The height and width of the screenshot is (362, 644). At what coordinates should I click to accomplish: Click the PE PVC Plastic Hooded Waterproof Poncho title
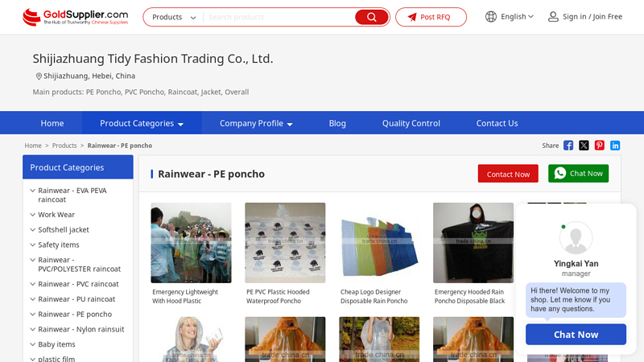(278, 296)
